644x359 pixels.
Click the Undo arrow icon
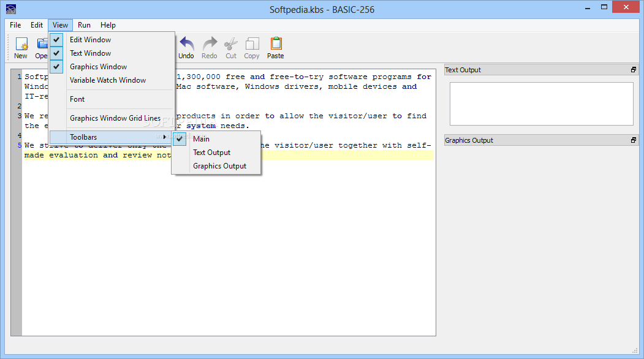186,43
